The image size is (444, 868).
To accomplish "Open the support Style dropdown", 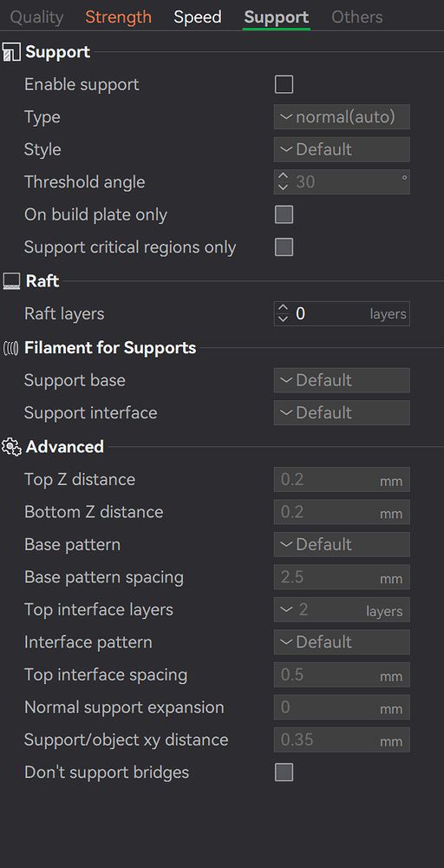I will pos(342,149).
